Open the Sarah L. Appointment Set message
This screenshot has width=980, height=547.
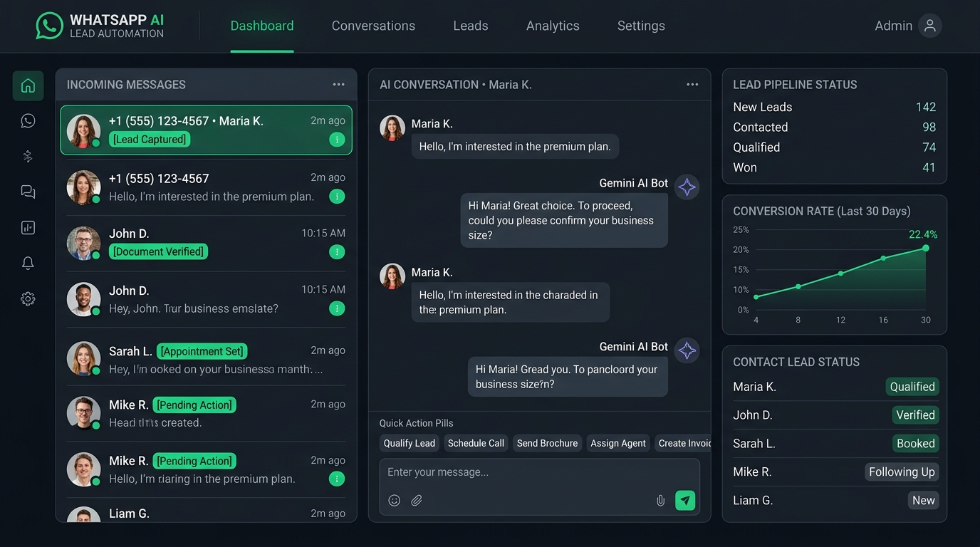point(207,359)
